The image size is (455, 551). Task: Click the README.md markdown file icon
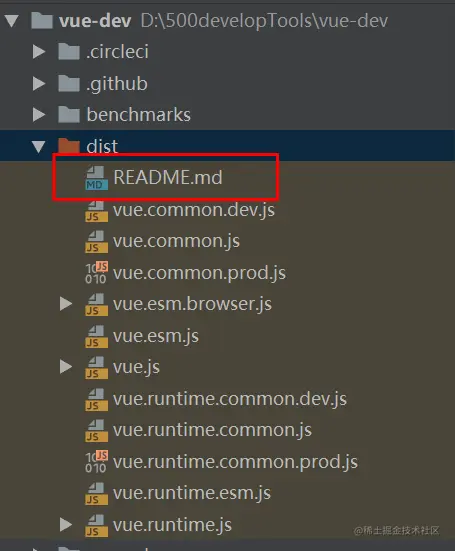tap(96, 178)
